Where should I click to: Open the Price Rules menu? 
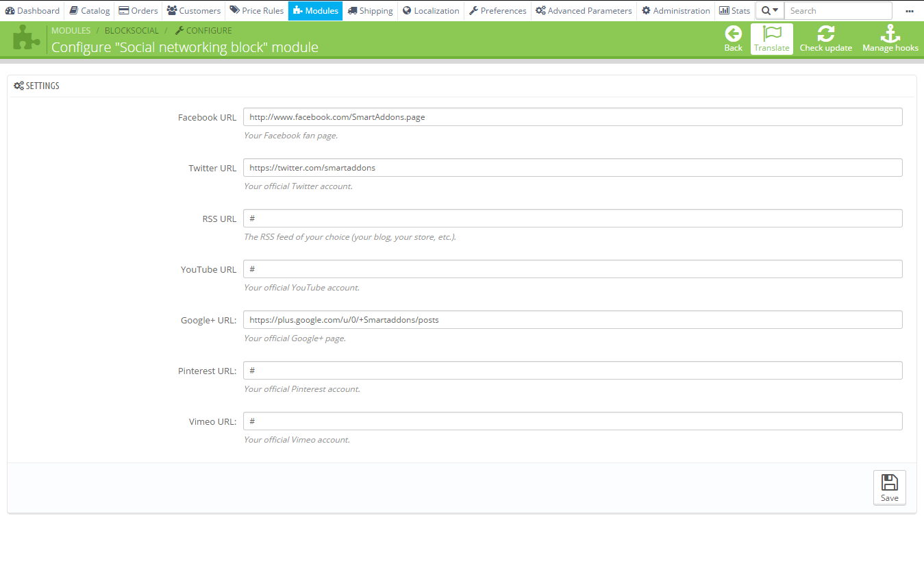[257, 10]
